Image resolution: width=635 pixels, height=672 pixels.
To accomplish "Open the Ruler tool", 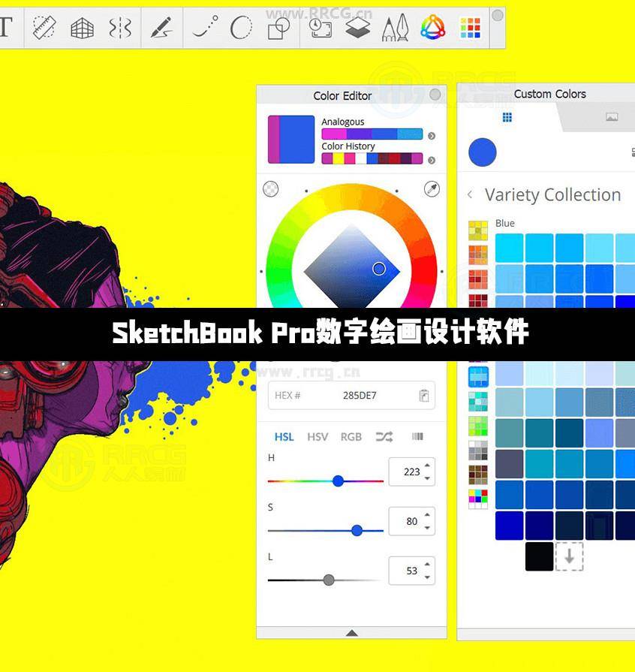I will [x=44, y=28].
